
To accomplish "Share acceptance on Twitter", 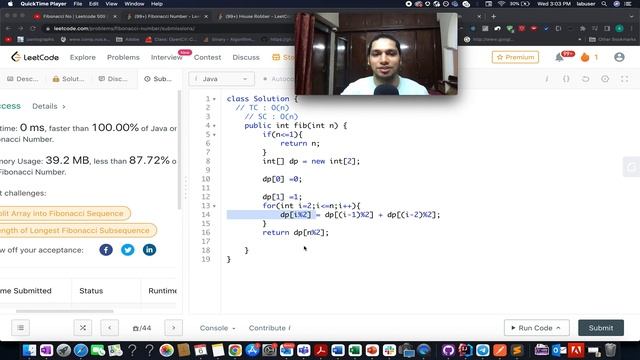I will pos(127,250).
